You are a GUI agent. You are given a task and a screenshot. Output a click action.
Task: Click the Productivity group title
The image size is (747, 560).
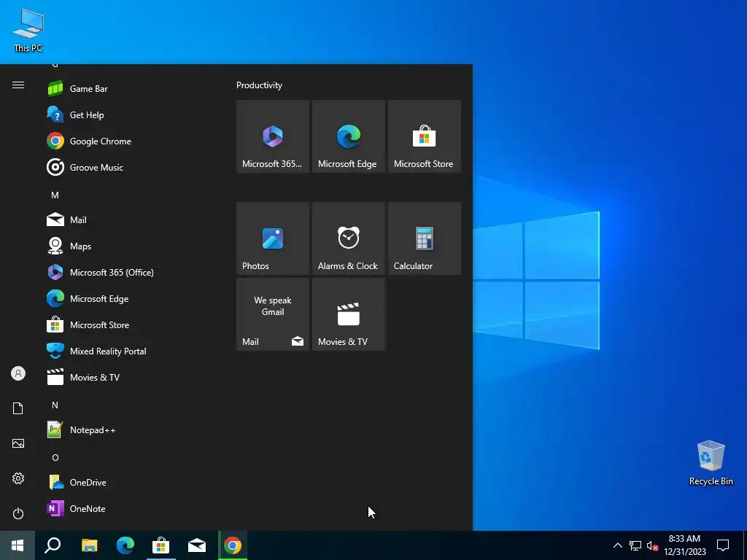pos(259,85)
